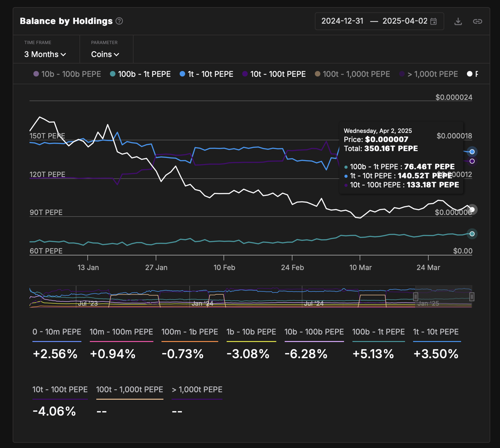Click the download chart icon
The height and width of the screenshot is (448, 500).
point(458,21)
